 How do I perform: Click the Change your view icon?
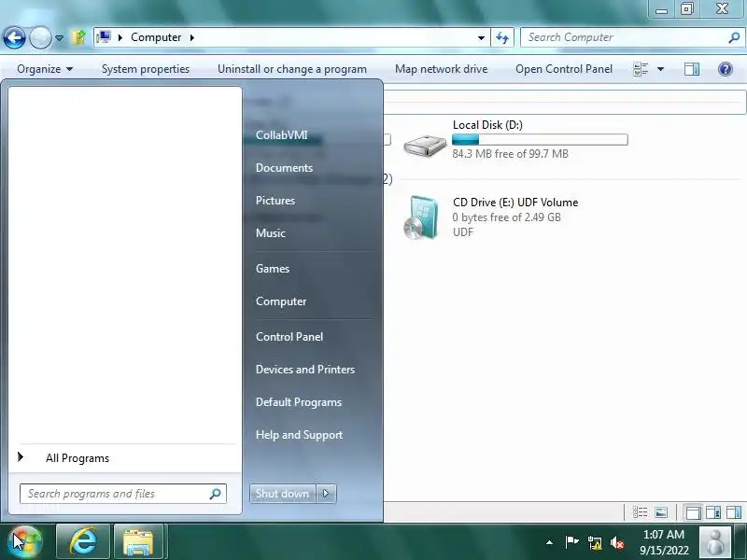(x=641, y=69)
